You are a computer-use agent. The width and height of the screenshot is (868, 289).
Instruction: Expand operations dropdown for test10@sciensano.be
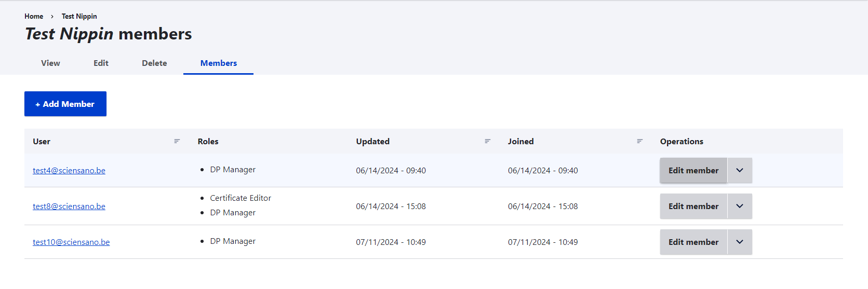(x=740, y=242)
